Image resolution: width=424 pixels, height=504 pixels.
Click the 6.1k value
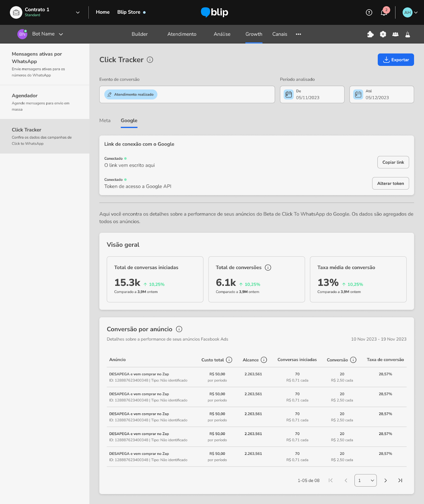coord(226,282)
